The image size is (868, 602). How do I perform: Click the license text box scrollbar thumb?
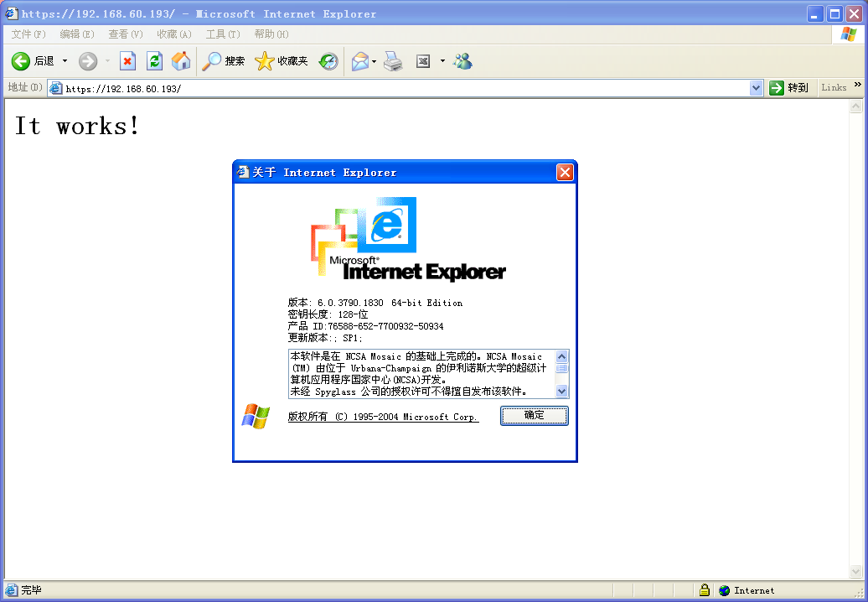pos(562,368)
